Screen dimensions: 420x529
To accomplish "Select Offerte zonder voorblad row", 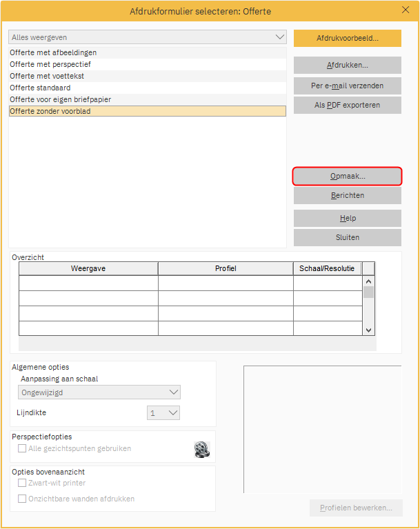I will pos(148,111).
